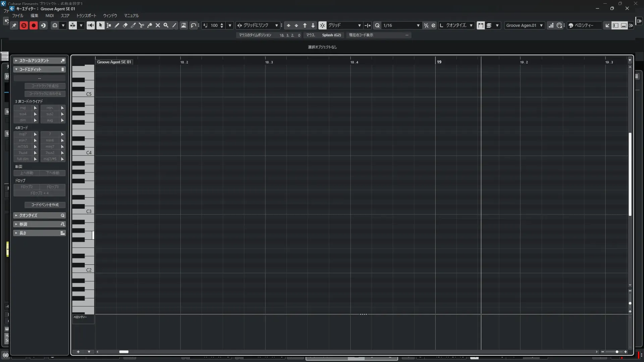
Task: Toggle the Snap on/off button
Action: pos(322,25)
